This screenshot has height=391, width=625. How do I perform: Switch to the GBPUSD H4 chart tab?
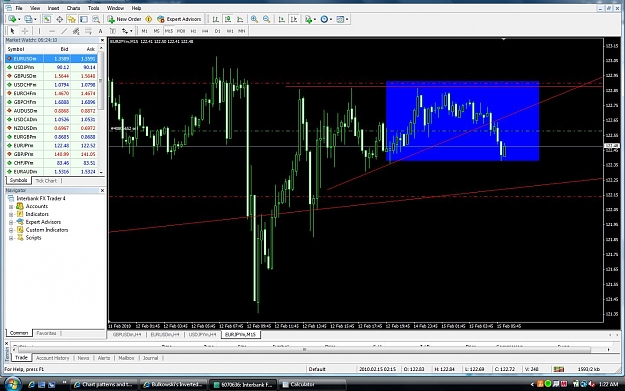pyautogui.click(x=127, y=335)
